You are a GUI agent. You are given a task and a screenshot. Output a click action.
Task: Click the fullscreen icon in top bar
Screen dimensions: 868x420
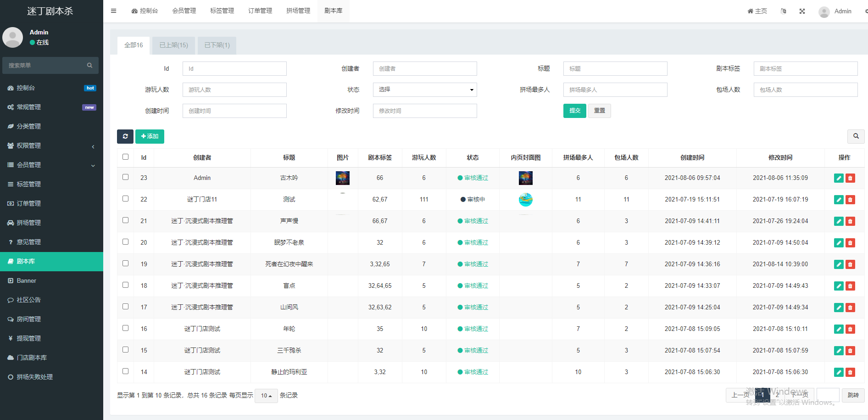click(x=802, y=11)
